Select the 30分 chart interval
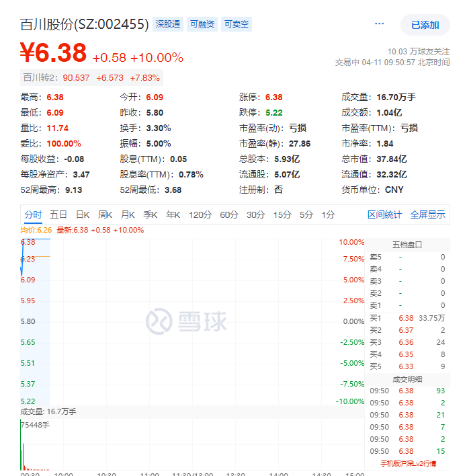The width and height of the screenshot is (467, 476). coord(256,215)
